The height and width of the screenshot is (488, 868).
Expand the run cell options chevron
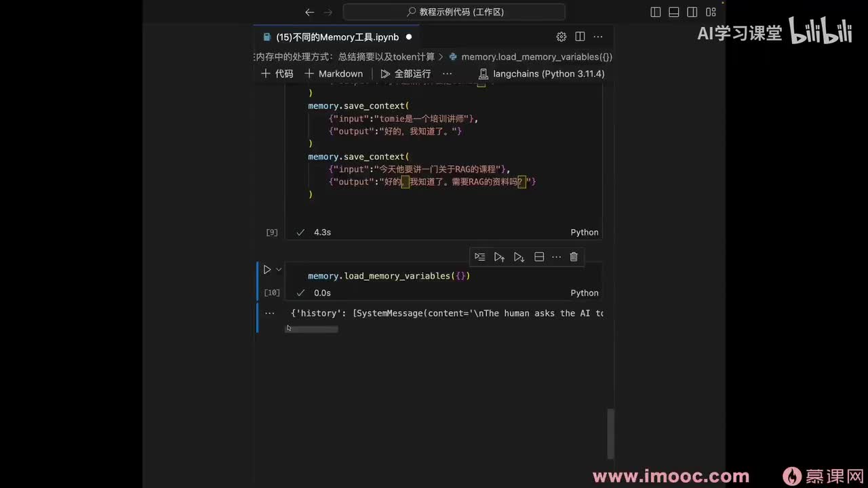pyautogui.click(x=279, y=270)
